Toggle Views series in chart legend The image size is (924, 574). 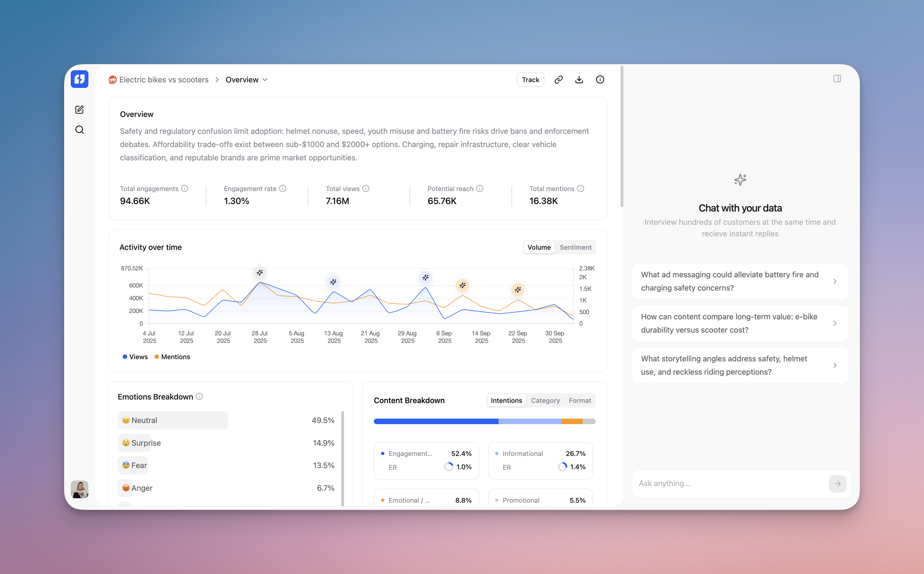tap(135, 357)
